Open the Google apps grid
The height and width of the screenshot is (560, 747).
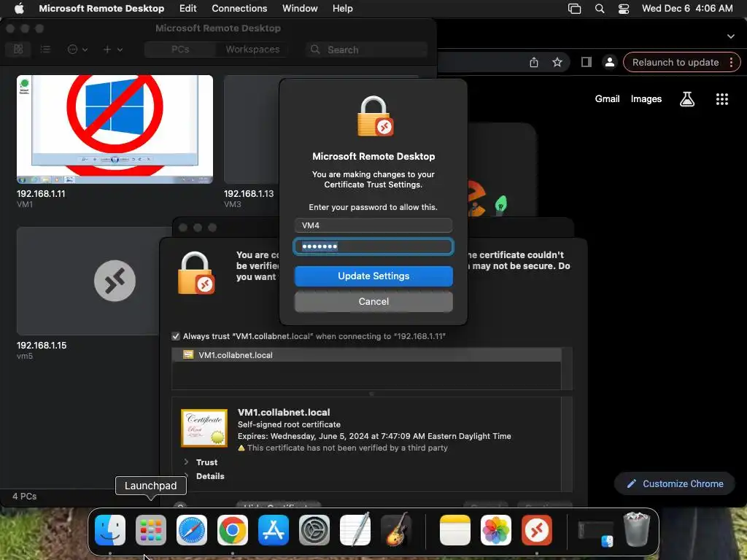[x=722, y=99]
